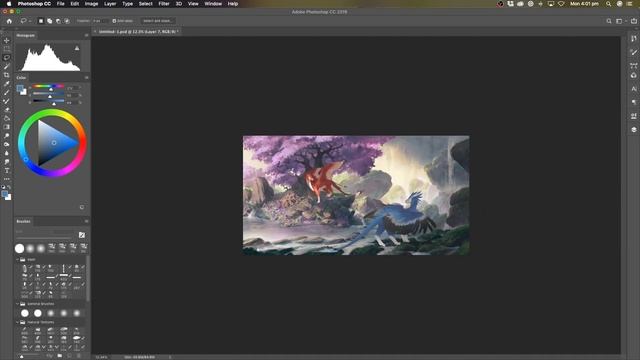Select the Untitled-1.psd document tab
This screenshot has height=360, width=640.
(138, 31)
